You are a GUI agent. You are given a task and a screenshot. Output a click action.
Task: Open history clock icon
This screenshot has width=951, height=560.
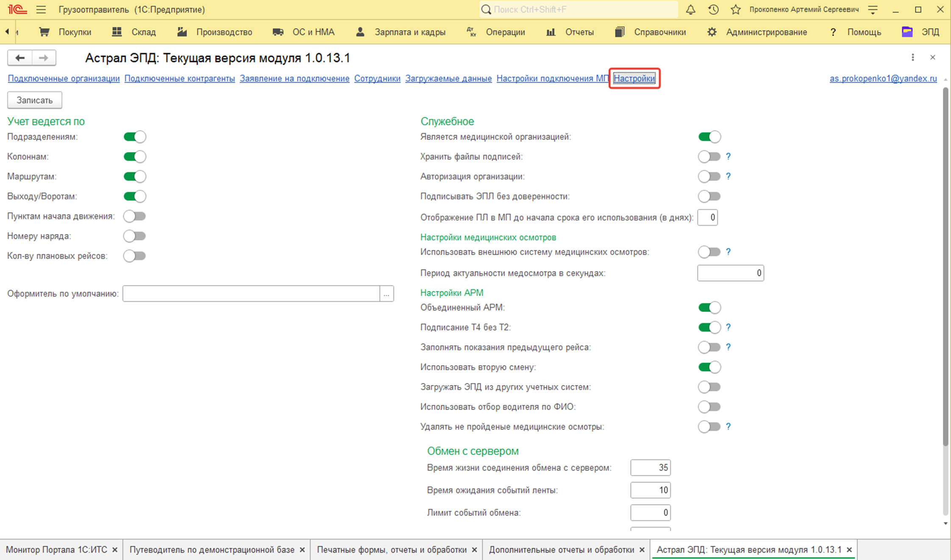coord(713,9)
